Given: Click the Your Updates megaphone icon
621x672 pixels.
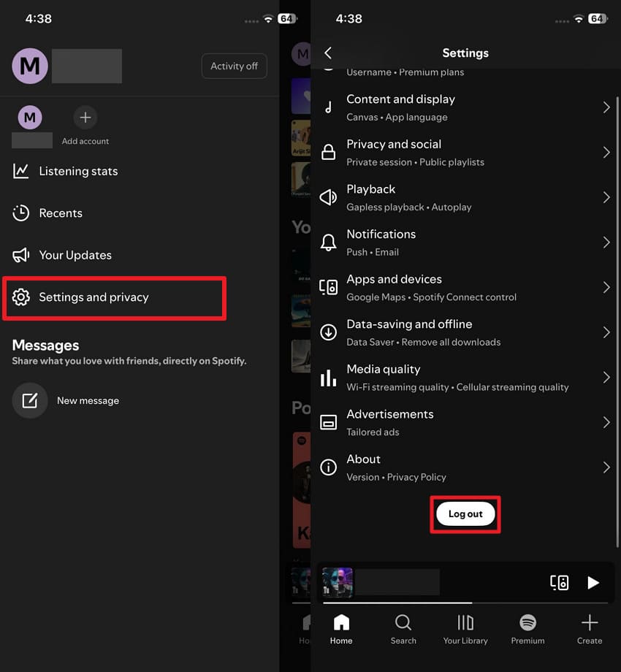Looking at the screenshot, I should (x=20, y=255).
